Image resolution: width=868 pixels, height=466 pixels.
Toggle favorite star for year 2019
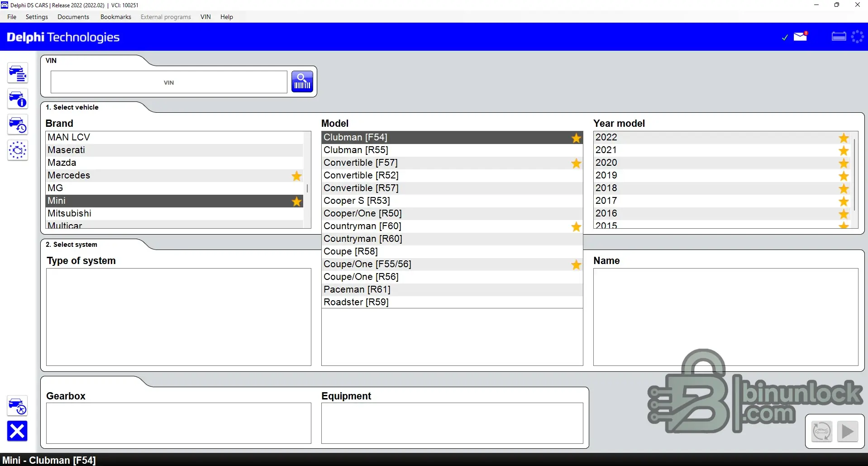click(844, 176)
